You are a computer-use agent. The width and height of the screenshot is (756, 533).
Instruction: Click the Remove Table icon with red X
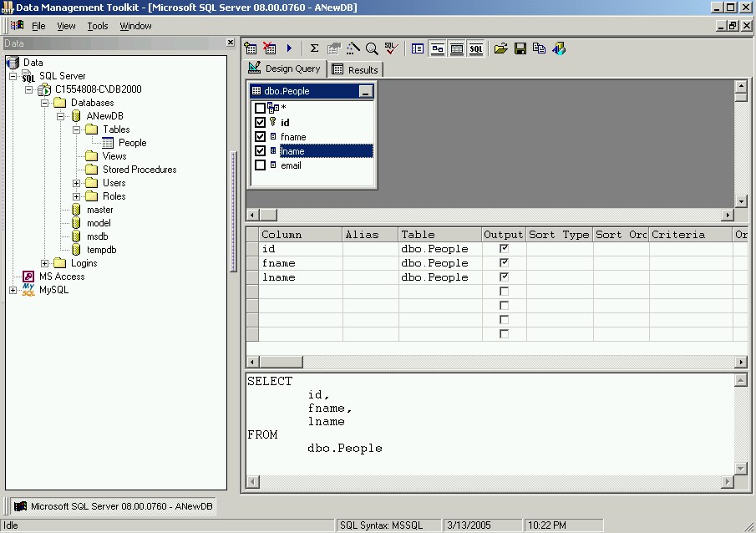[270, 48]
